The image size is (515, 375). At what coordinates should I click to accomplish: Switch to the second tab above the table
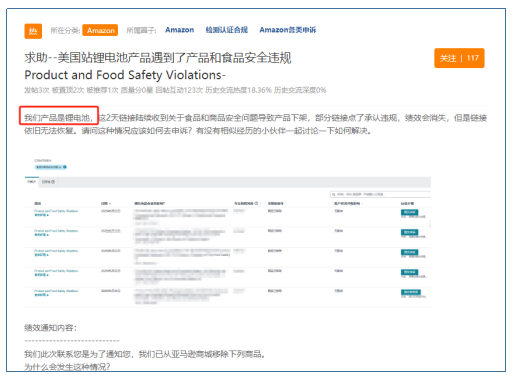click(48, 182)
